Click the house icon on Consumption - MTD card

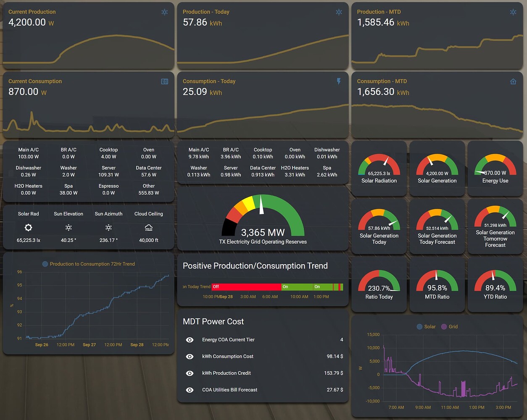click(x=513, y=81)
